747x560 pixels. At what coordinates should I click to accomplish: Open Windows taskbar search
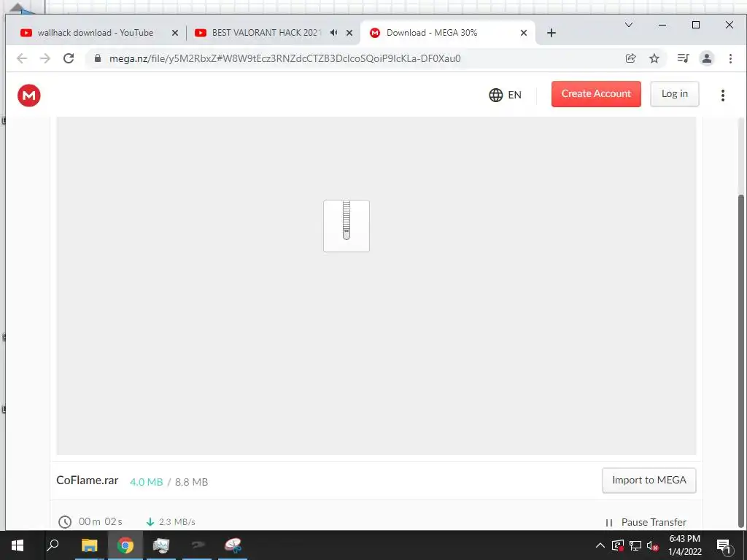pyautogui.click(x=53, y=545)
